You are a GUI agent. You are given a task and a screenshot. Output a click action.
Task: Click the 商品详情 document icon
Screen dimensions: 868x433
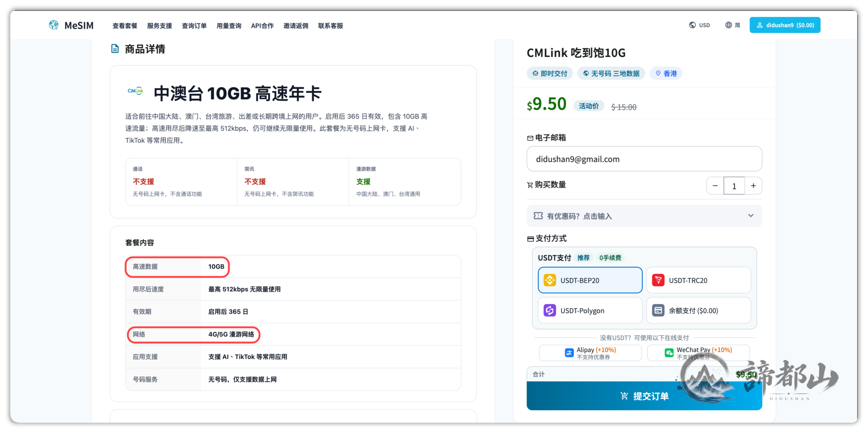coord(115,49)
